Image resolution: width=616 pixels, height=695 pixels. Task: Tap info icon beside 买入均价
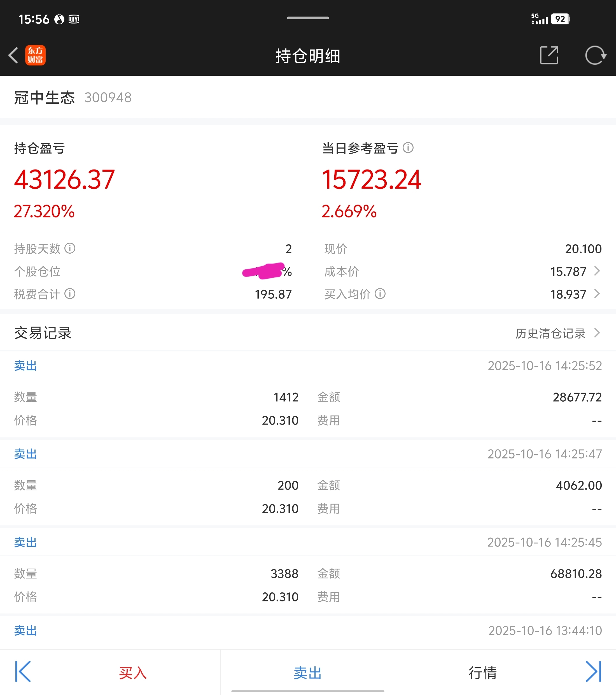point(380,294)
